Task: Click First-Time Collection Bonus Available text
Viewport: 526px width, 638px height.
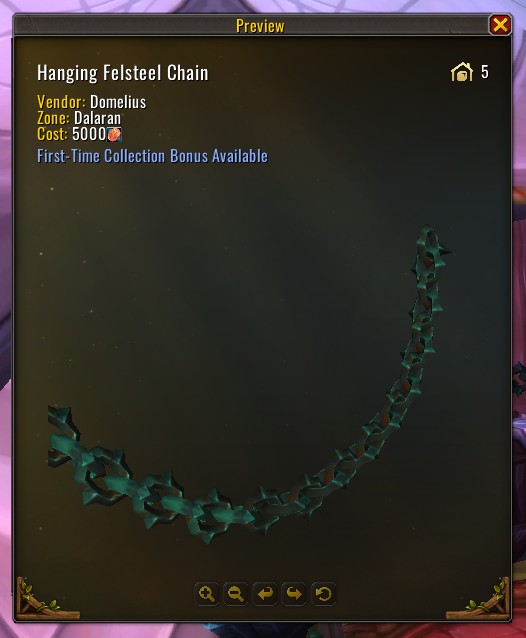Action: pyautogui.click(x=153, y=156)
